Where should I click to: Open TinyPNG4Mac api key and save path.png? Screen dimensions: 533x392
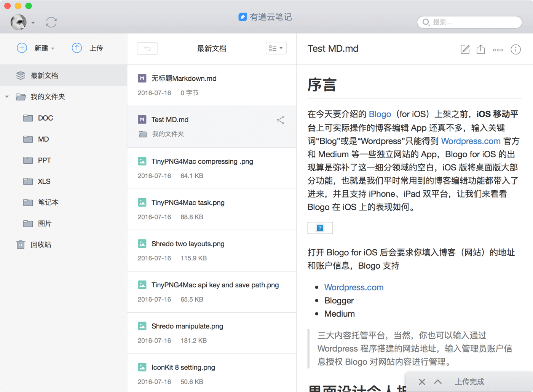tap(212, 292)
